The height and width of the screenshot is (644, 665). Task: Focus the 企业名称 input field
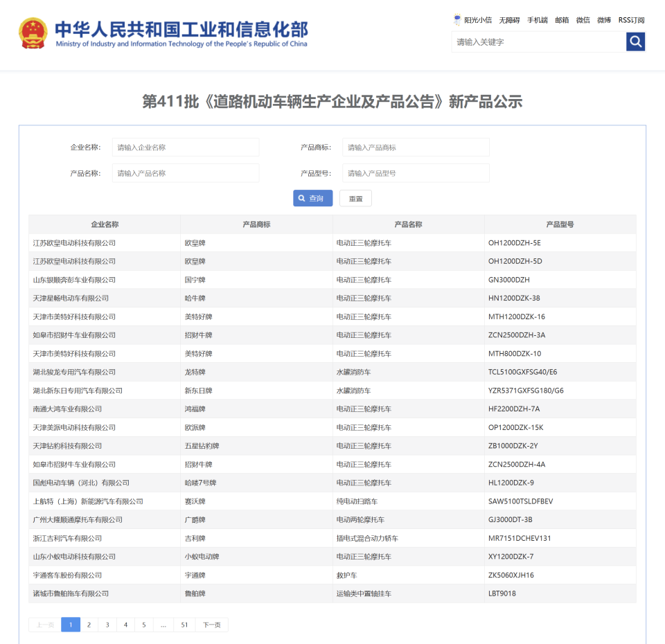(x=186, y=147)
